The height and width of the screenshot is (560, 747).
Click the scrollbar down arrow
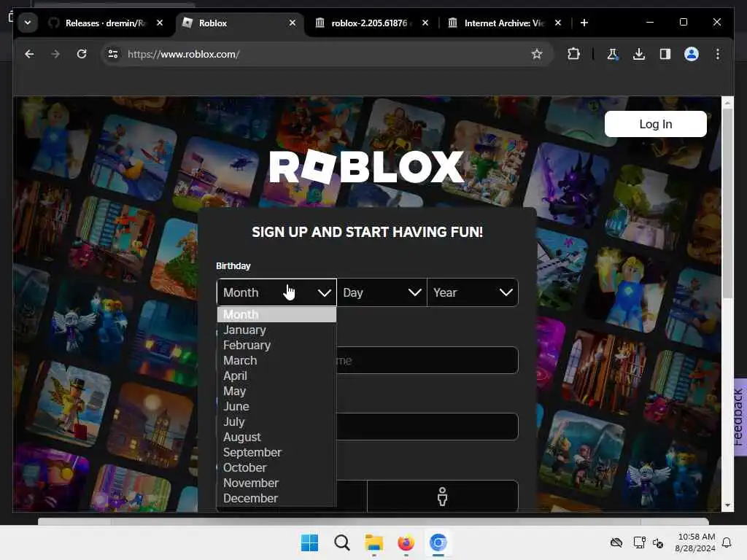coord(727,505)
